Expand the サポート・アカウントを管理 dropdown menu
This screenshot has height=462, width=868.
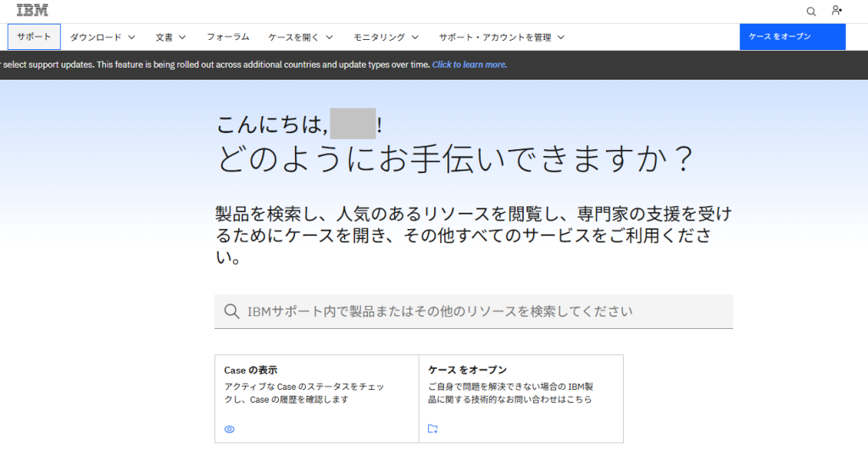tap(502, 37)
